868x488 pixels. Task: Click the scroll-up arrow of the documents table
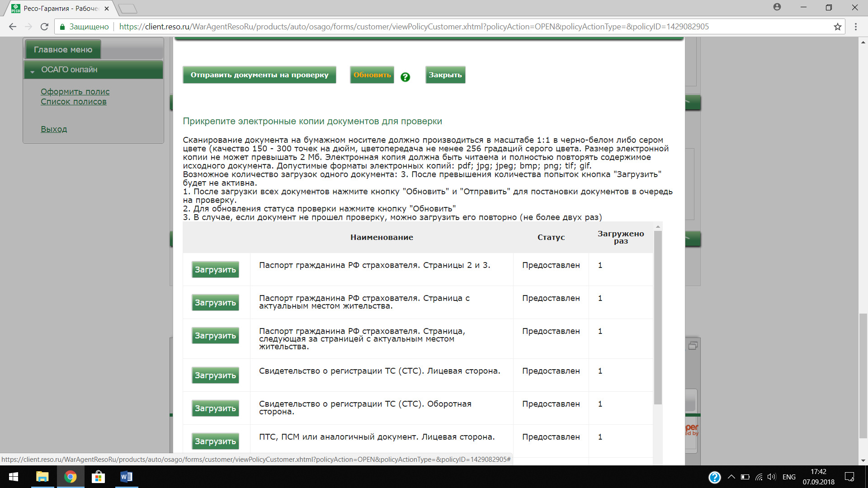coord(658,226)
